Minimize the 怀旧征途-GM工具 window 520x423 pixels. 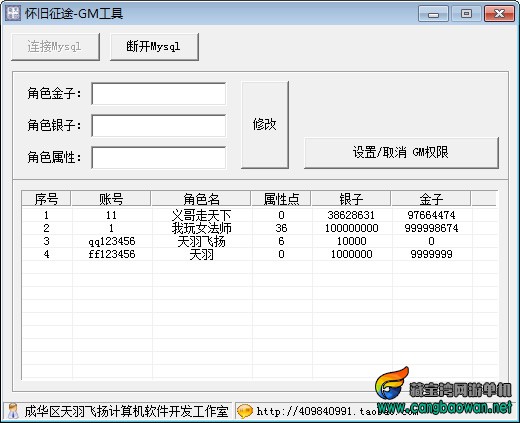pos(433,14)
